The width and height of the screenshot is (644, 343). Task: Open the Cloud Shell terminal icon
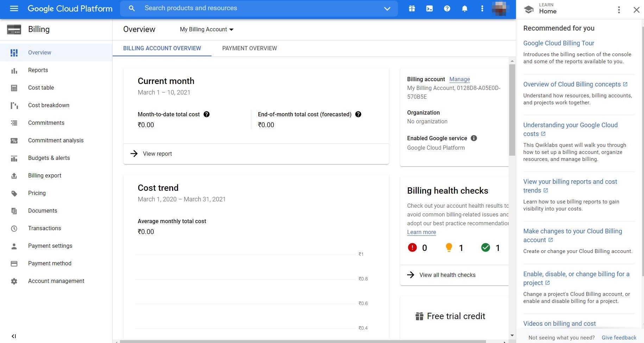[x=429, y=8]
